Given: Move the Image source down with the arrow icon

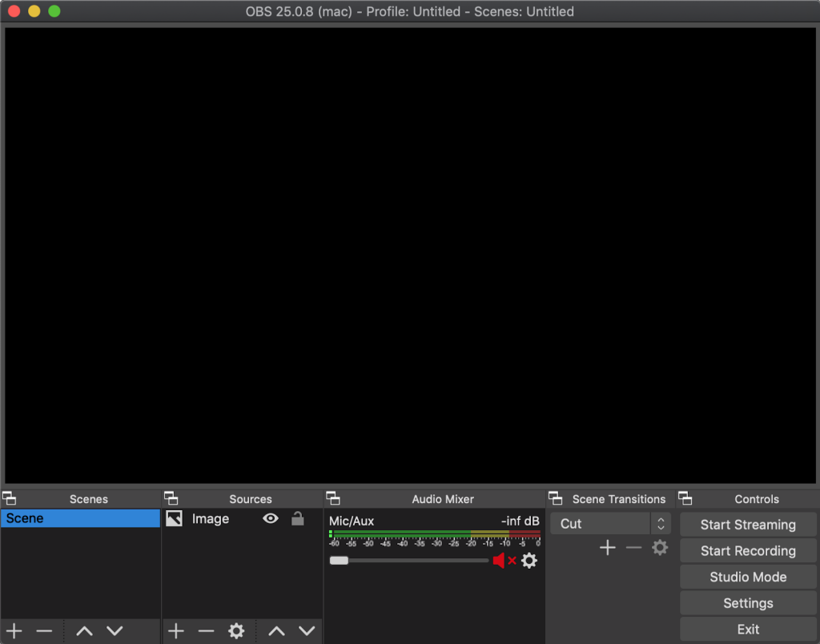Looking at the screenshot, I should tap(306, 630).
